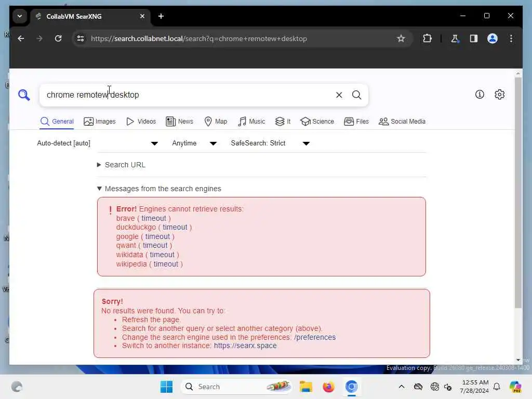Open the Copilot preview taskbar icon
This screenshot has width=532, height=399.
(515, 387)
